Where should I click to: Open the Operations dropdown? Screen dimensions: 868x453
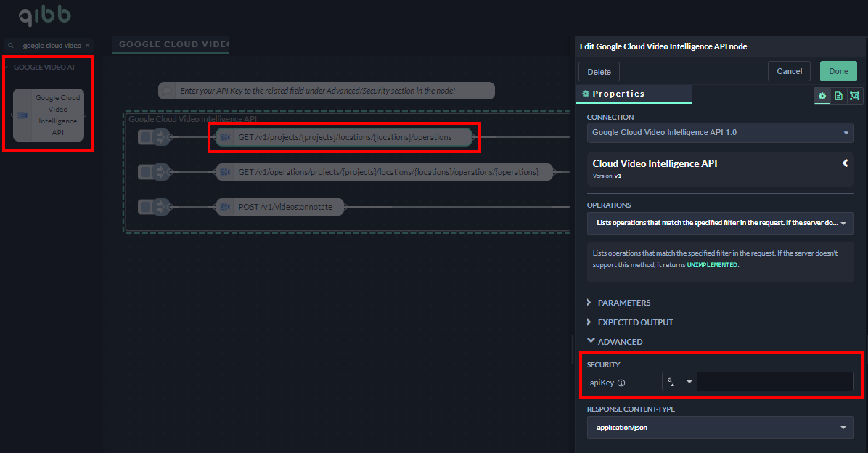tap(720, 223)
